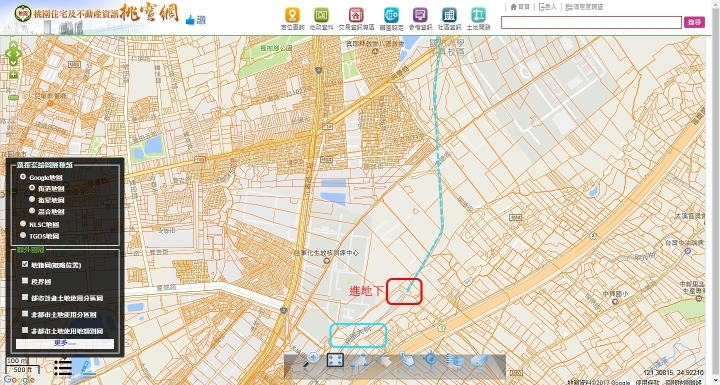Focus the top search input field
The width and height of the screenshot is (720, 385).
point(591,23)
